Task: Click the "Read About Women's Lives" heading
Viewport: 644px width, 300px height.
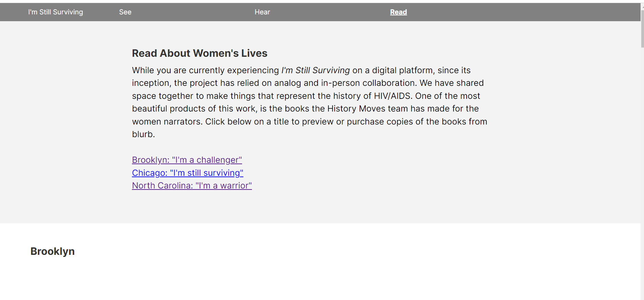Action: coord(199,53)
